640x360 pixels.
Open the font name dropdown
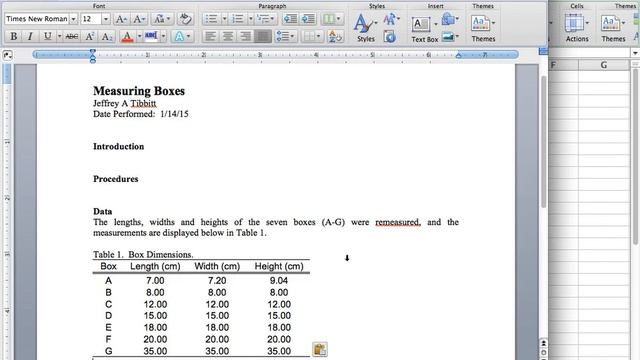pos(73,19)
